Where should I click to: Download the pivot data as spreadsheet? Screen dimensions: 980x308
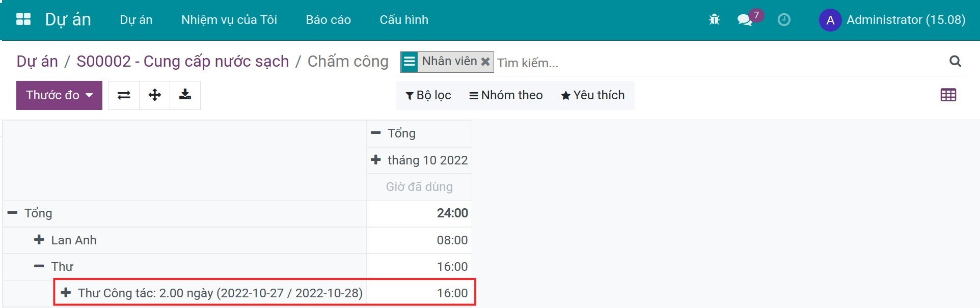point(185,95)
